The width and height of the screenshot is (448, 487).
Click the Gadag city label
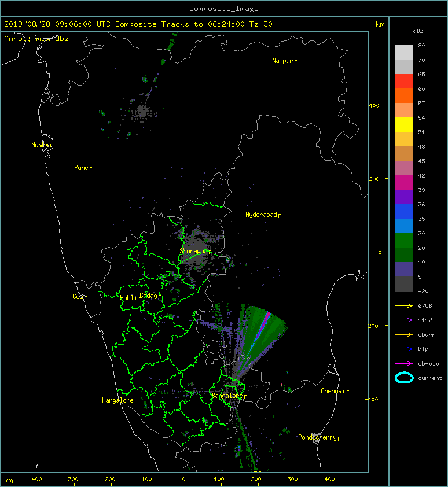tap(150, 296)
